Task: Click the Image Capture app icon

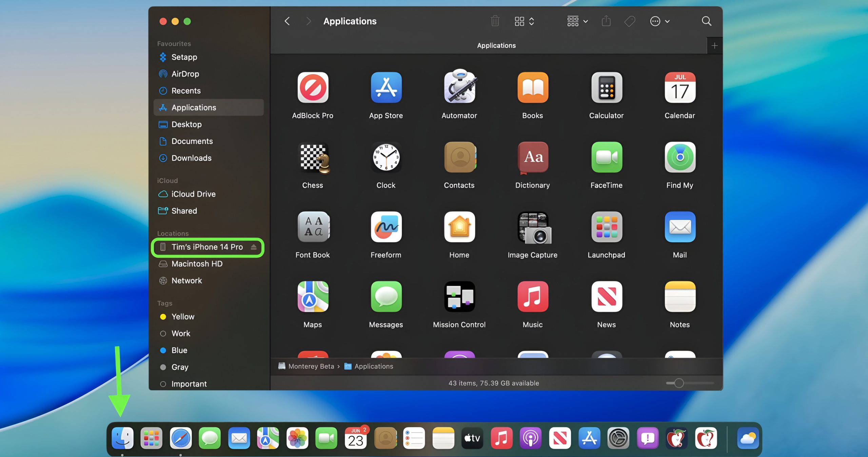Action: click(x=534, y=228)
